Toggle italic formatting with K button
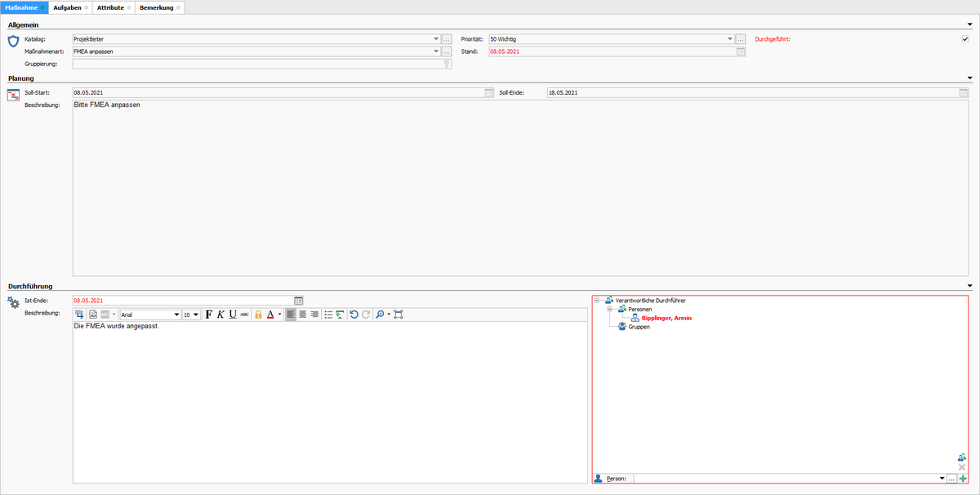Viewport: 980px width, 495px height. point(220,314)
